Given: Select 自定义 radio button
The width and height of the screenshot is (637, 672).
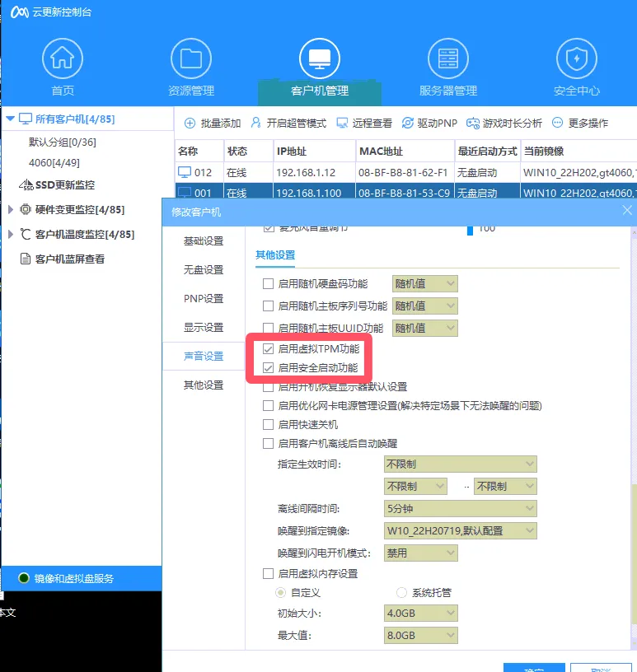Looking at the screenshot, I should coord(280,593).
